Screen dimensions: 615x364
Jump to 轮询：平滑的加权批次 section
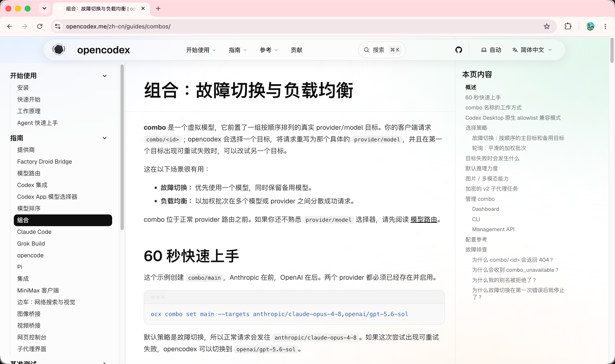[499, 148]
